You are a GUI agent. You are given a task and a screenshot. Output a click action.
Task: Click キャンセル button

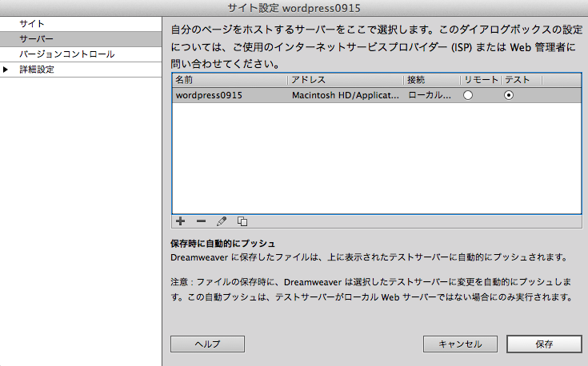click(460, 344)
